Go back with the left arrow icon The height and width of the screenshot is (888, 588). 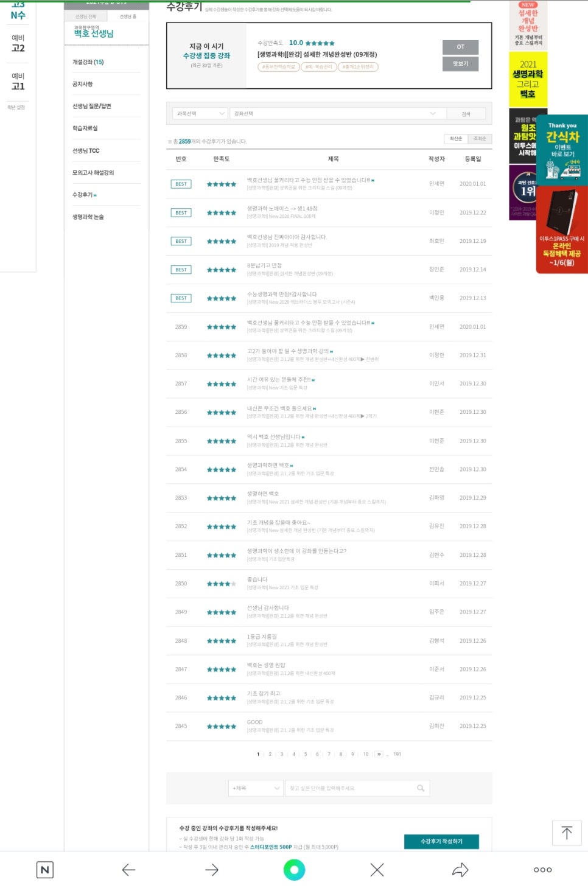tap(128, 870)
